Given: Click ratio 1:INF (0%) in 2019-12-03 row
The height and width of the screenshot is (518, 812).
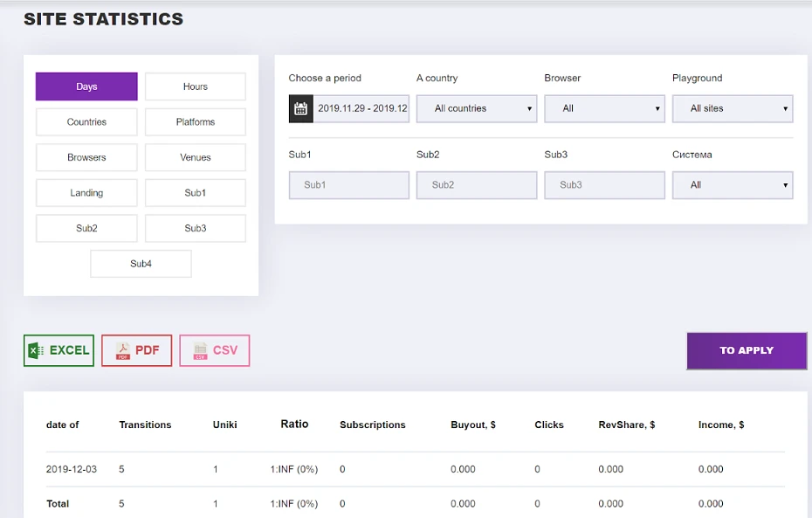Looking at the screenshot, I should pos(293,469).
